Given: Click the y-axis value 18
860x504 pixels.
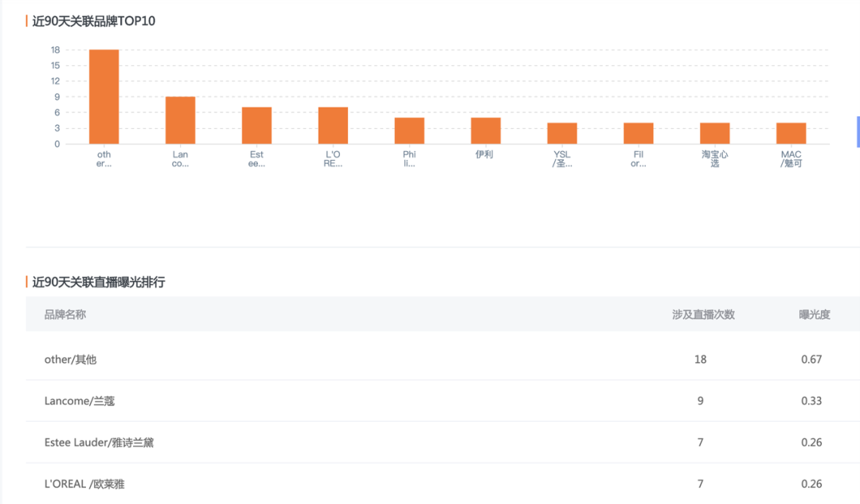Looking at the screenshot, I should pyautogui.click(x=56, y=50).
